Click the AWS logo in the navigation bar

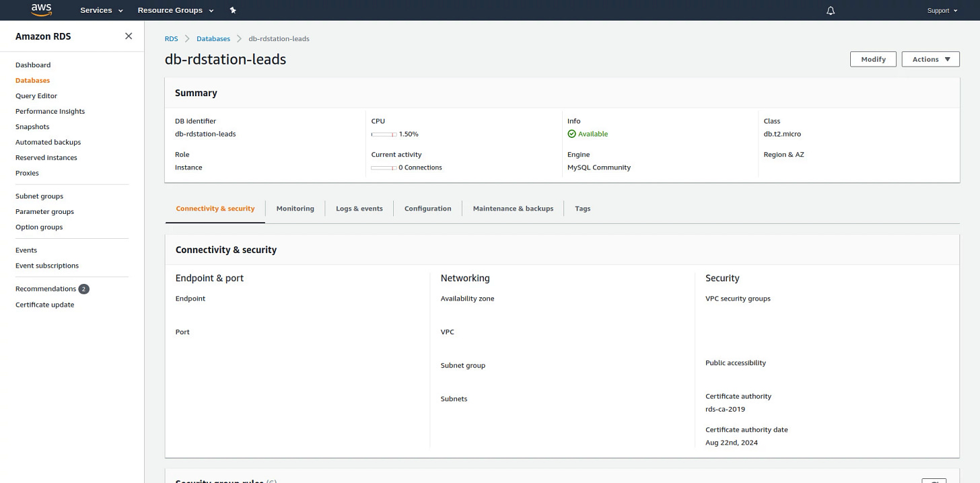pos(40,9)
